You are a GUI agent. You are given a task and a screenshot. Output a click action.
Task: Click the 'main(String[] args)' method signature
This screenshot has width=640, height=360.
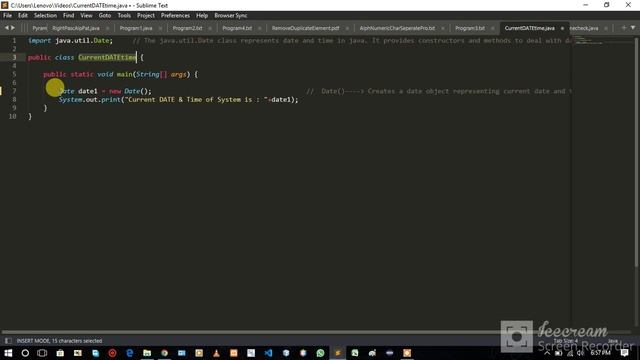[153, 74]
